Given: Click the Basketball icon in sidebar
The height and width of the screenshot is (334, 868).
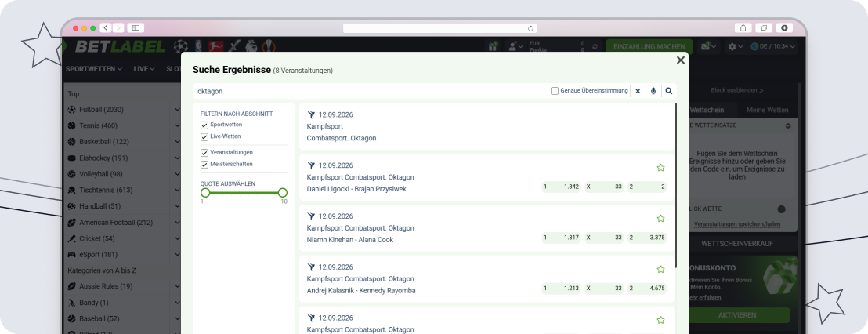Looking at the screenshot, I should tap(72, 142).
